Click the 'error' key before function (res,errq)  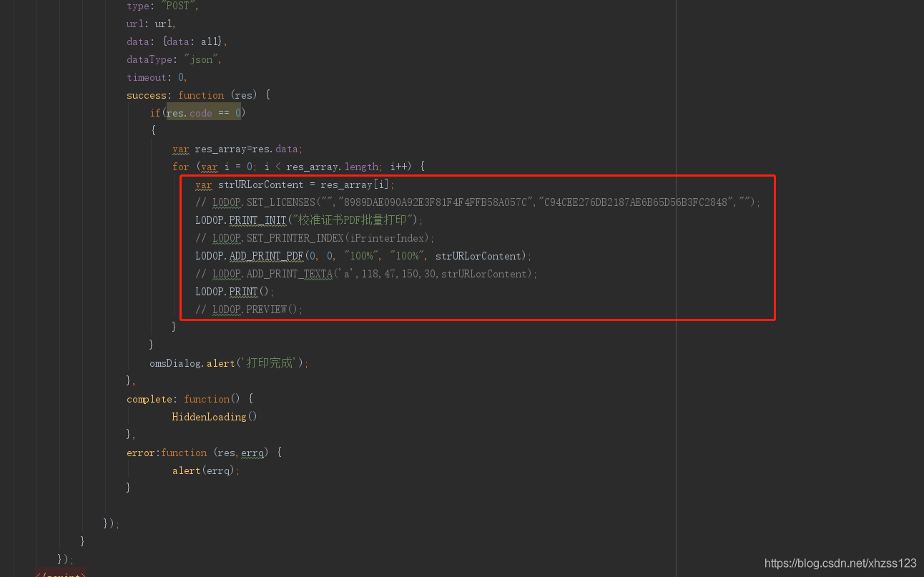[140, 453]
